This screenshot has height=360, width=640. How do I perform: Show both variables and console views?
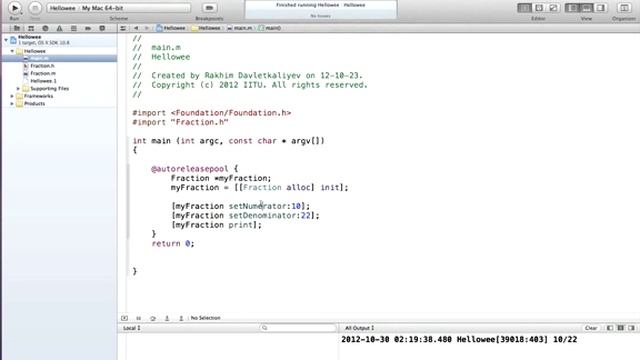coord(620,328)
